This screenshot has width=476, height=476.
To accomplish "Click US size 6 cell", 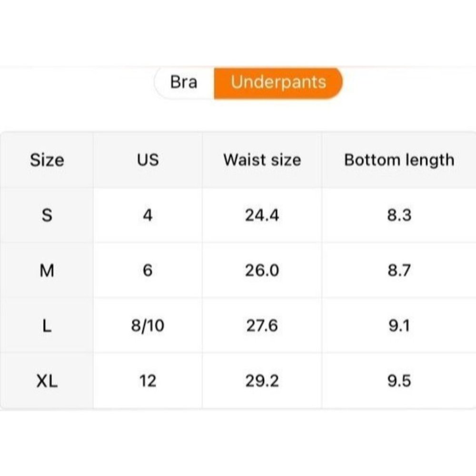I will 148,271.
